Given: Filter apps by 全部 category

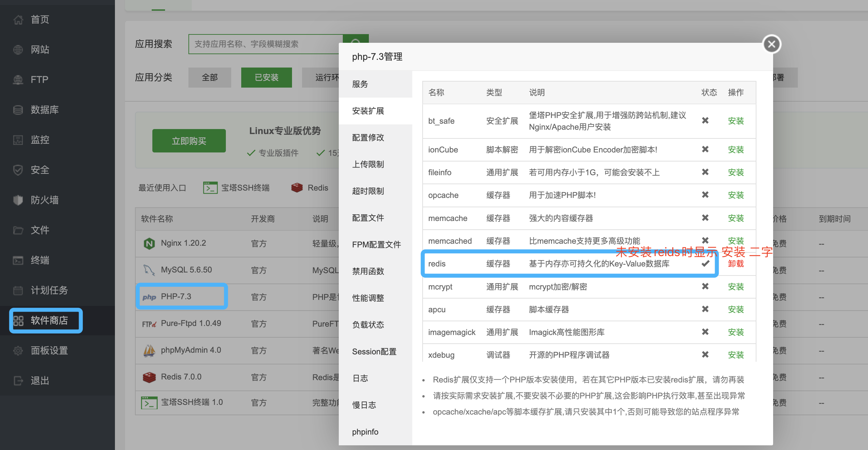Looking at the screenshot, I should tap(209, 78).
